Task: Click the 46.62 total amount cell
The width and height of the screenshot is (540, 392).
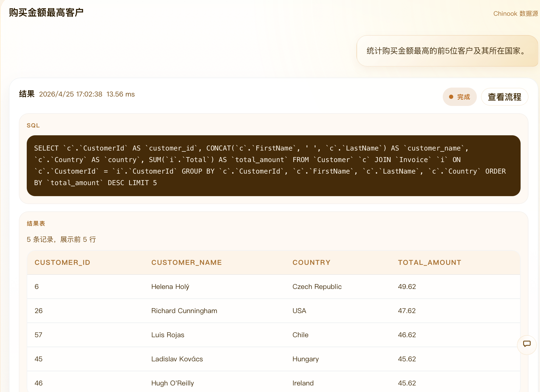Action: (407, 335)
